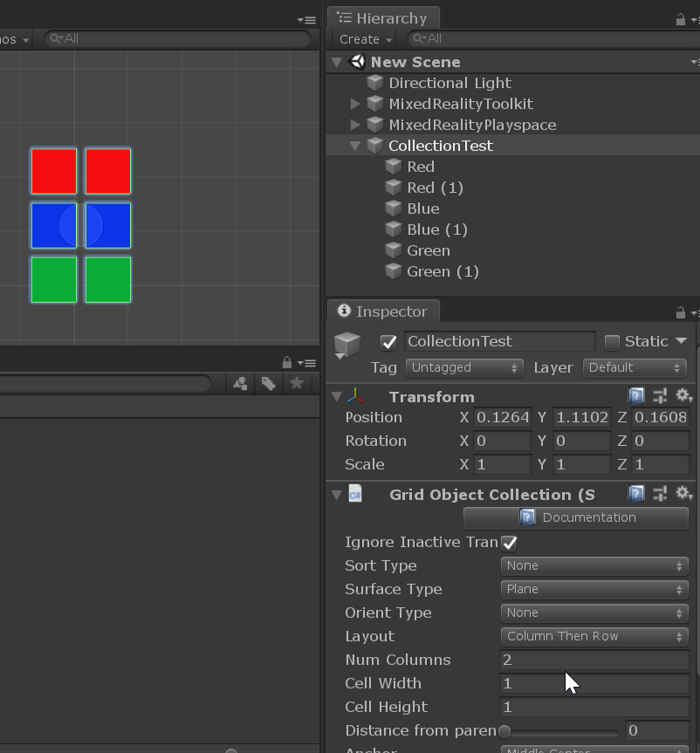Uncheck Ignore Inactive Transforms
Image resolution: width=700 pixels, height=753 pixels.
pos(507,542)
